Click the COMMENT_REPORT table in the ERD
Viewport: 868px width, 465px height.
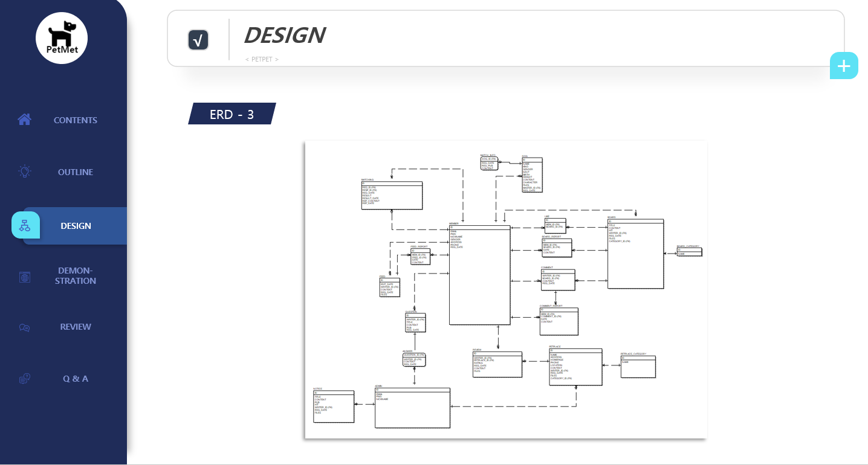pos(559,321)
